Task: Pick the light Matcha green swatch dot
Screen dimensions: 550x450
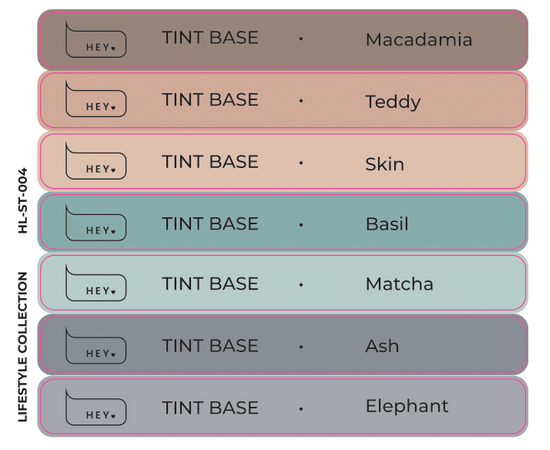Action: 301,285
